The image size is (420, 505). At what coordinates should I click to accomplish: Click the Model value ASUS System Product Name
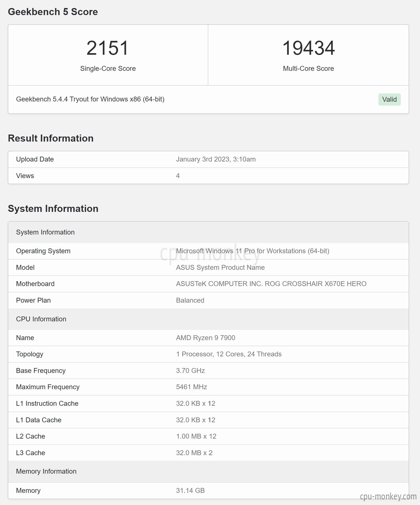tap(220, 268)
